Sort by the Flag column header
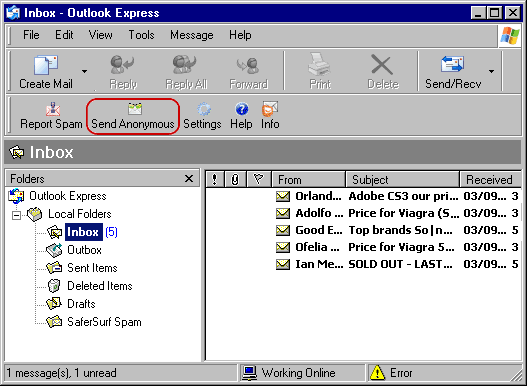 [x=258, y=179]
